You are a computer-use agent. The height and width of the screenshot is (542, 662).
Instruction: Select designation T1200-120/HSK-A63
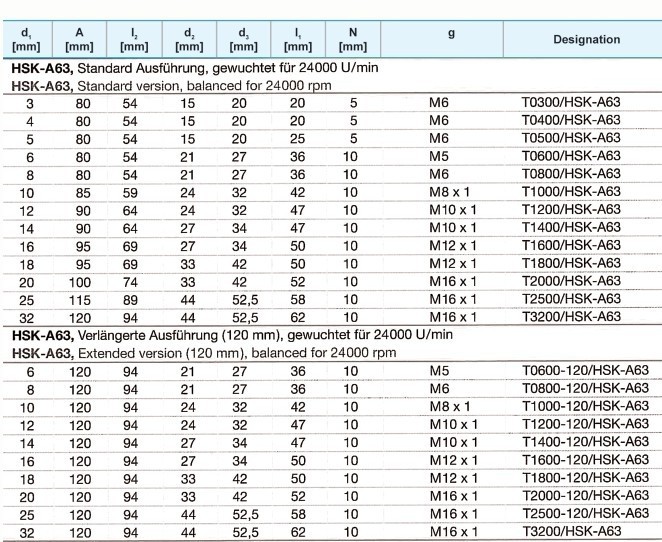point(585,424)
